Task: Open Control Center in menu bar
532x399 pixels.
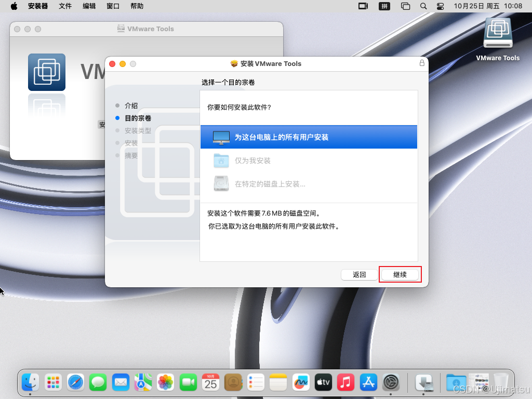Action: pos(441,6)
